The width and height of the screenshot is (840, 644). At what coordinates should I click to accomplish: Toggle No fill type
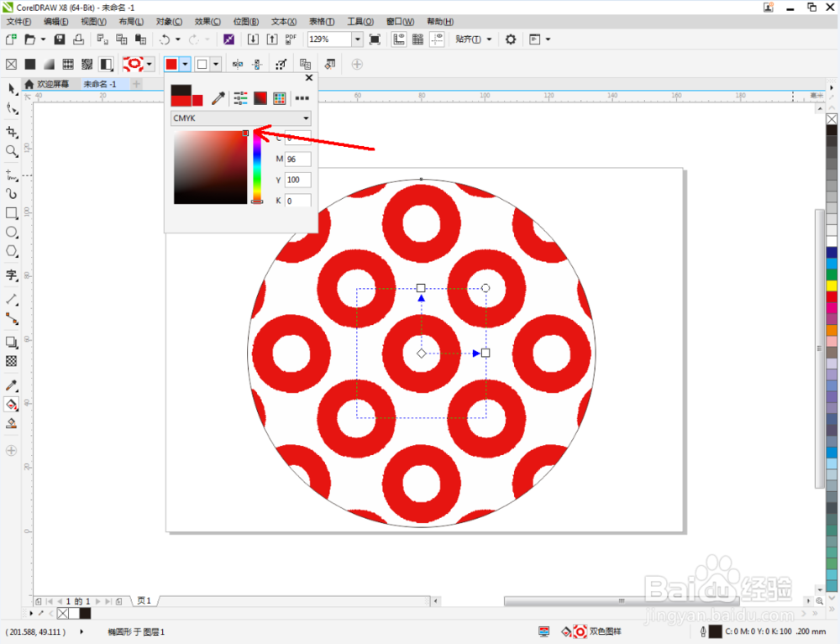pyautogui.click(x=11, y=65)
